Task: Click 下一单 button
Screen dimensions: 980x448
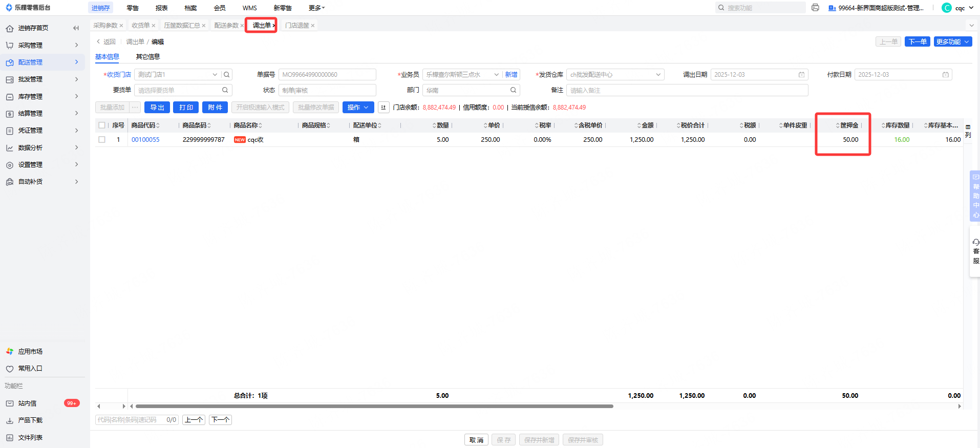Action: click(x=918, y=42)
